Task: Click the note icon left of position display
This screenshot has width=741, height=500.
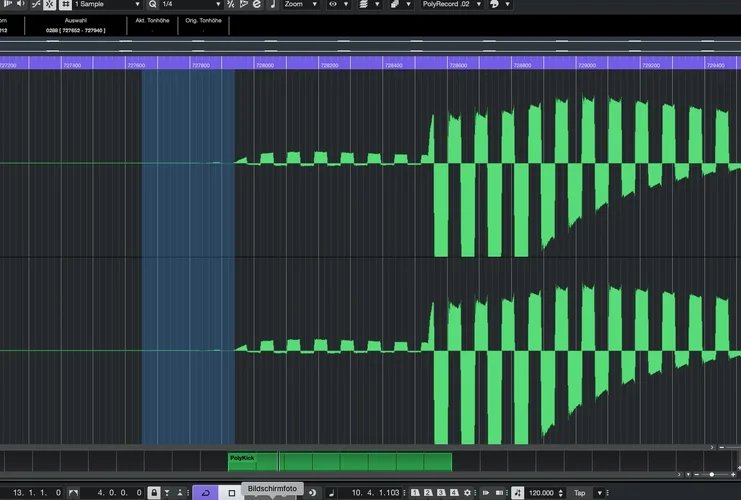Action: [x=331, y=493]
